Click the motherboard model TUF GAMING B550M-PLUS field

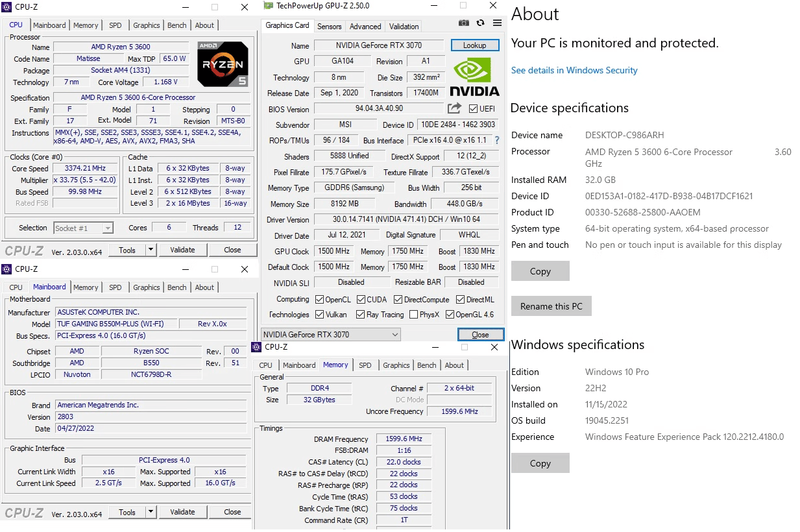tap(115, 324)
